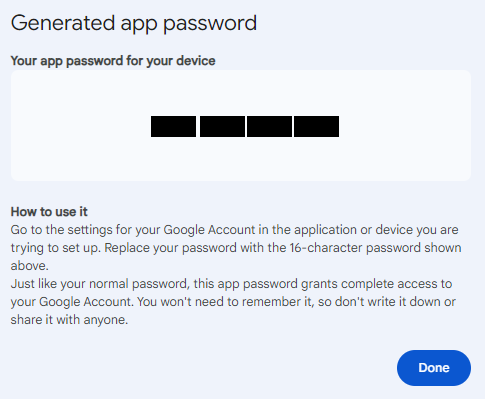Click 'Google Account' in the first instruction line
Image resolution: width=485 pixels, height=399 pixels.
pyautogui.click(x=209, y=230)
